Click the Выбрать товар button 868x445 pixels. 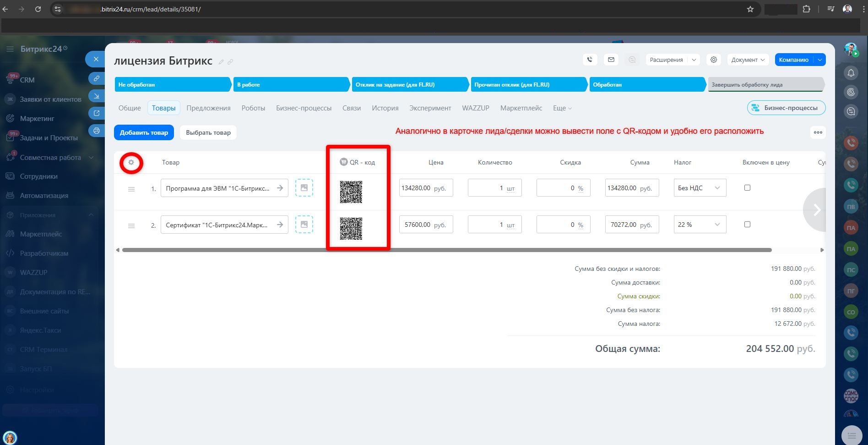[x=208, y=132]
